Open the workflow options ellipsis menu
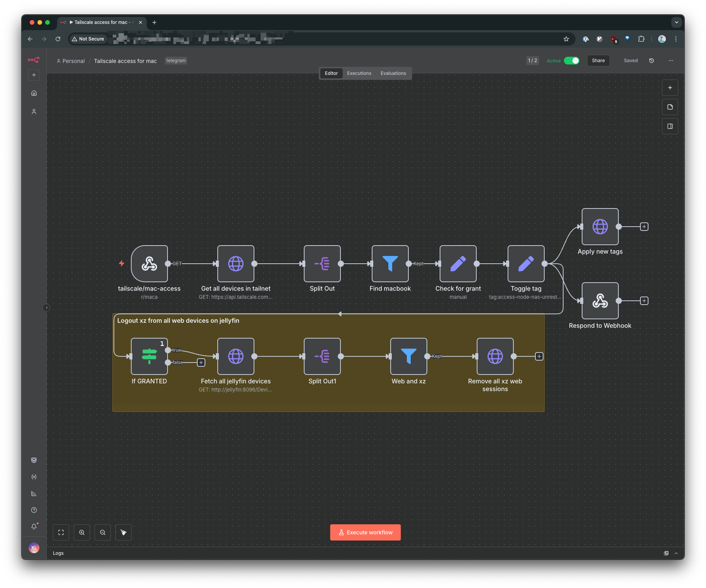Screen dimensions: 706x588 pos(670,61)
